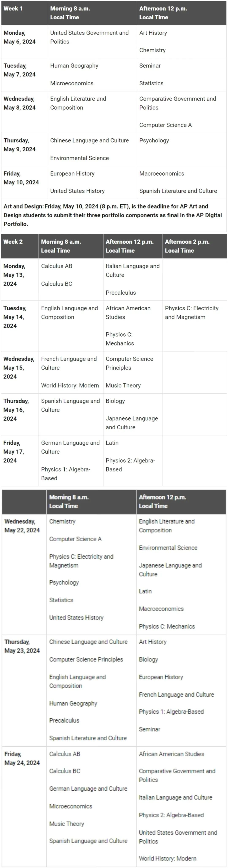
Task: Click World History: Modern on Friday May 24
Action: pos(168,859)
